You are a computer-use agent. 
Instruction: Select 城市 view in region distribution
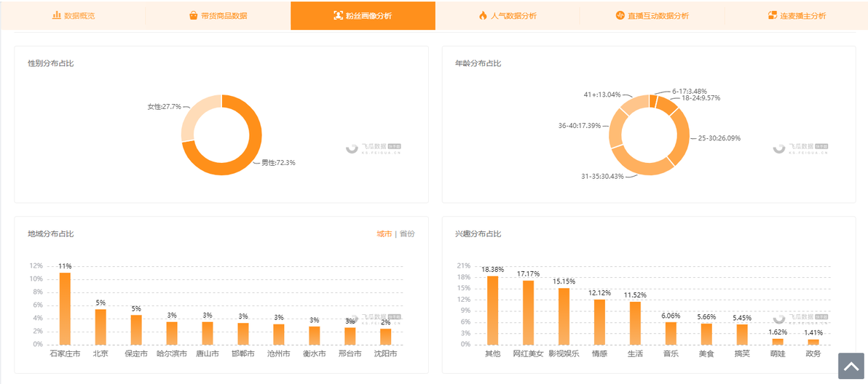coord(384,233)
